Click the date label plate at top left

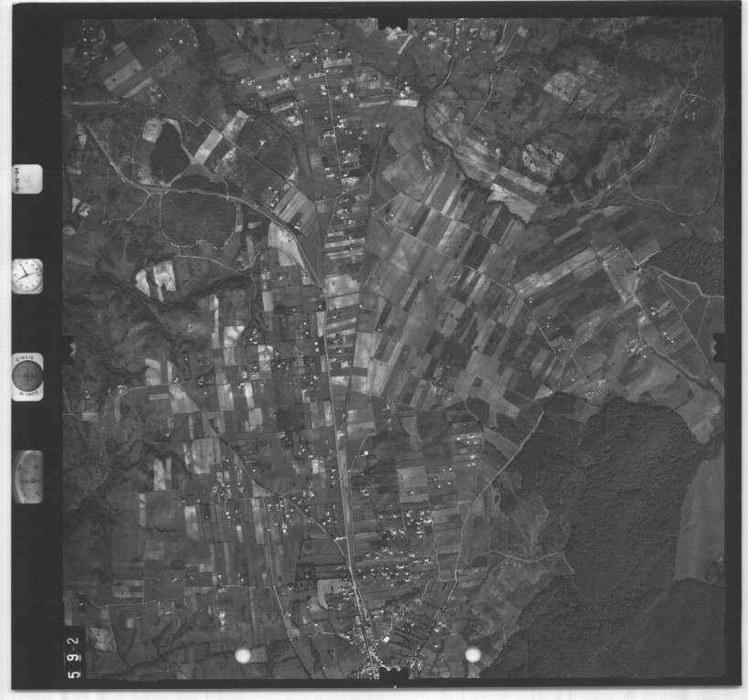tap(27, 178)
